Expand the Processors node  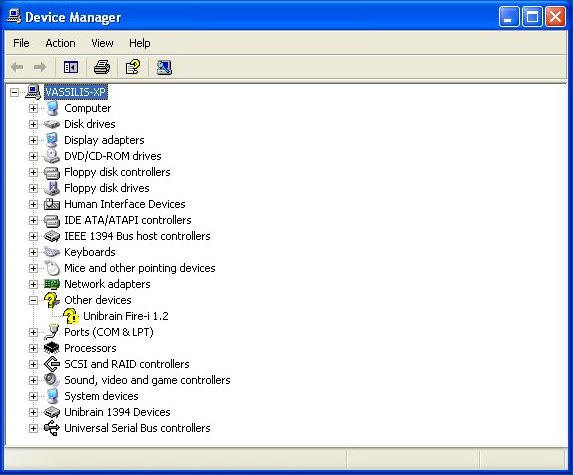coord(33,348)
